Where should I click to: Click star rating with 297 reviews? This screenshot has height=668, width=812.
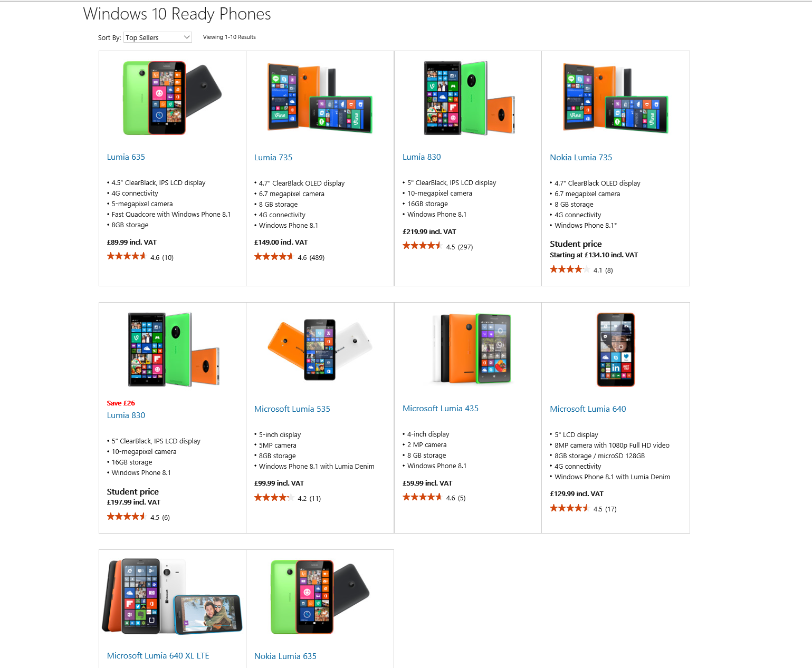pos(422,246)
